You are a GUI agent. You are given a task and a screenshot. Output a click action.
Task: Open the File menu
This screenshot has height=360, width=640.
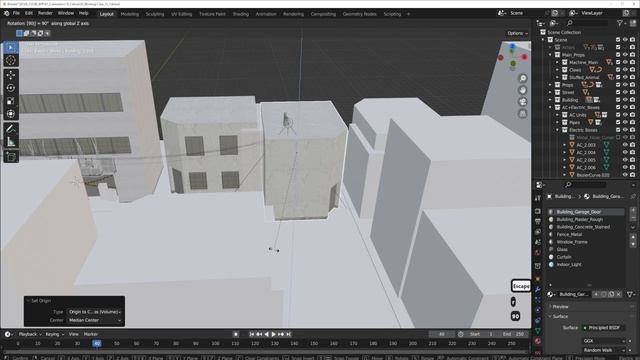coord(16,13)
